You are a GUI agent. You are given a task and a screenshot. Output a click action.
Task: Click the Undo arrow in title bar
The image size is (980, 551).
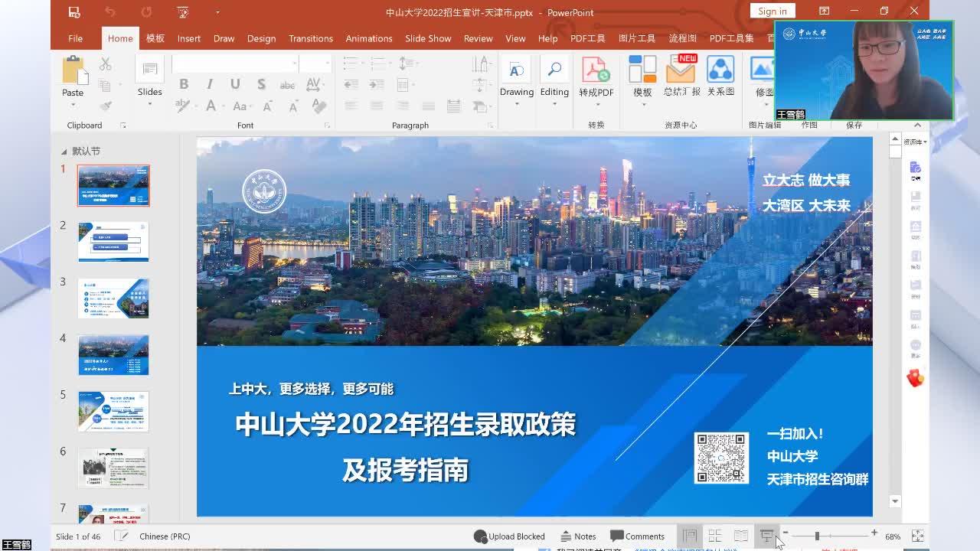pyautogui.click(x=110, y=11)
